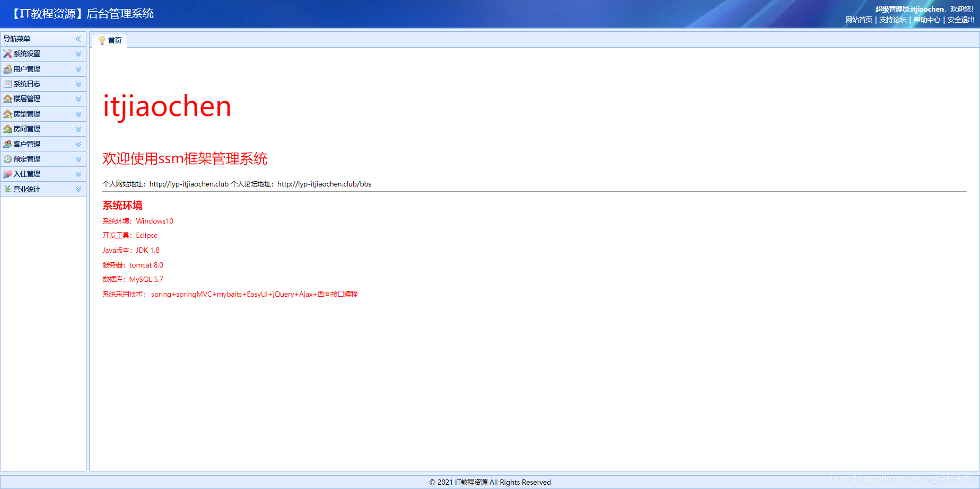The image size is (980, 489).
Task: Open the 房间管理 menu section
Action: tap(43, 129)
